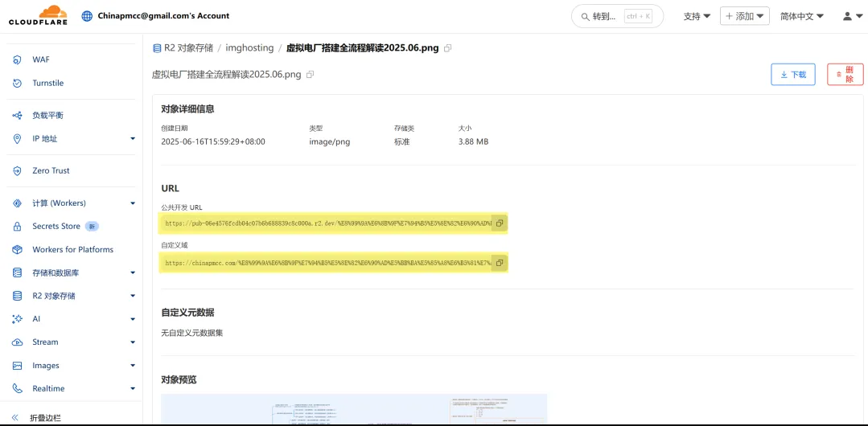This screenshot has width=868, height=426.
Task: Open the 添加 (Add) dropdown button
Action: (745, 16)
